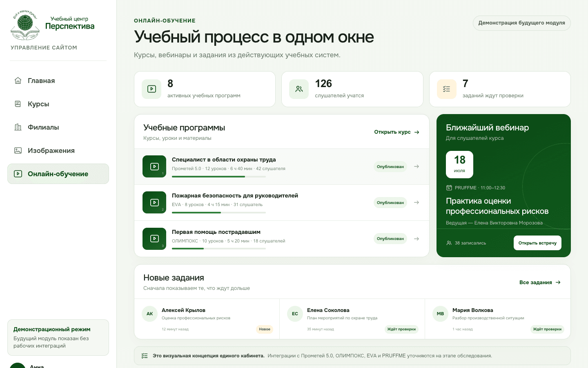Click the Новое badge on Алексей Крылов's task
The height and width of the screenshot is (368, 588).
click(x=265, y=329)
